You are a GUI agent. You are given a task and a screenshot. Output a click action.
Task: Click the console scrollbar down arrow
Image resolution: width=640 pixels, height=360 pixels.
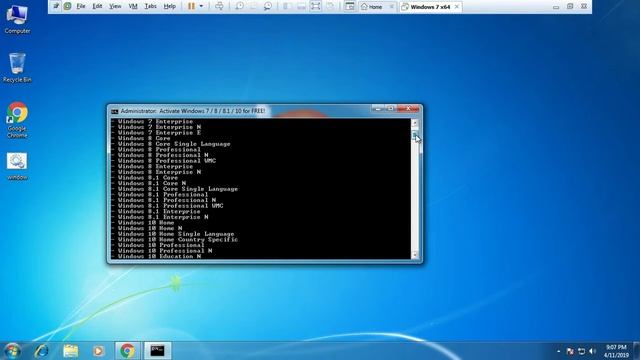(415, 255)
